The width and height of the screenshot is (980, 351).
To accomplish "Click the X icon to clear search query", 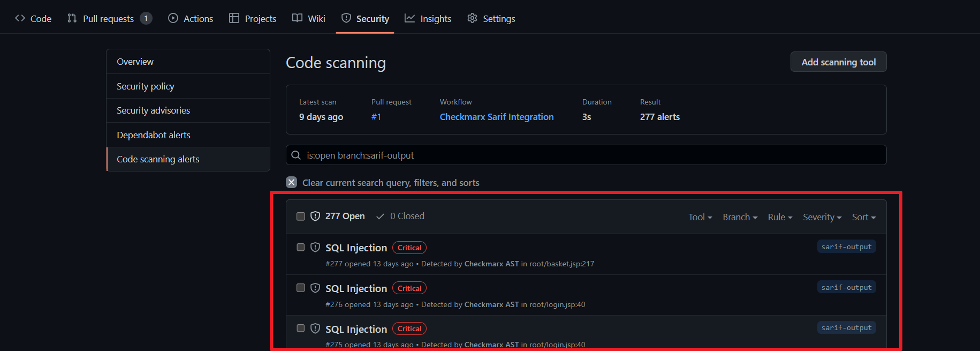I will 292,182.
